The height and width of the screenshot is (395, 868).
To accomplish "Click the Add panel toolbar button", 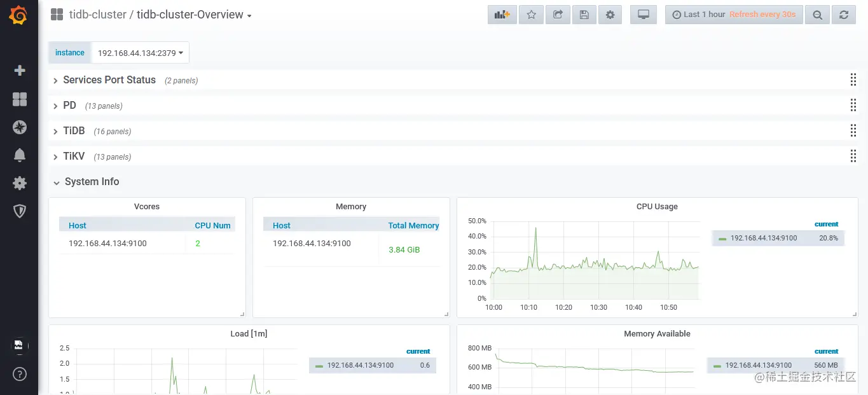I will pos(502,15).
